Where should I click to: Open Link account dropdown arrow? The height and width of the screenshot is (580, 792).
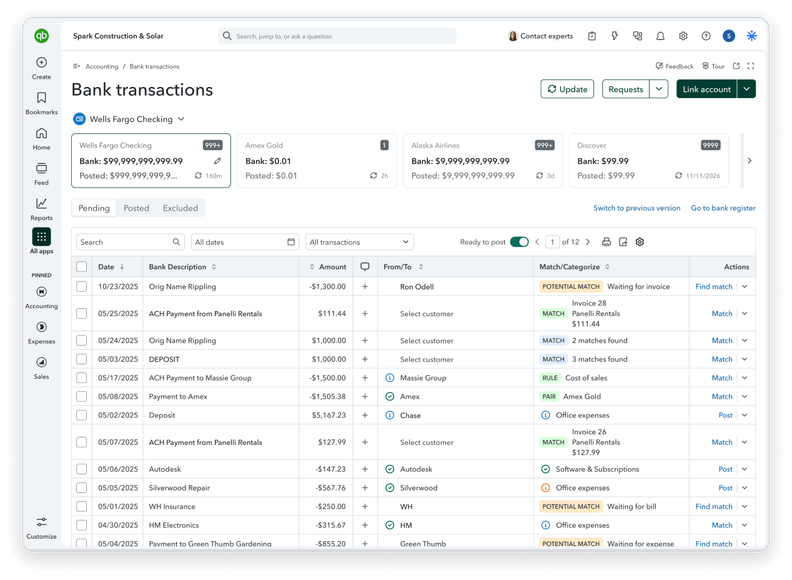(747, 89)
